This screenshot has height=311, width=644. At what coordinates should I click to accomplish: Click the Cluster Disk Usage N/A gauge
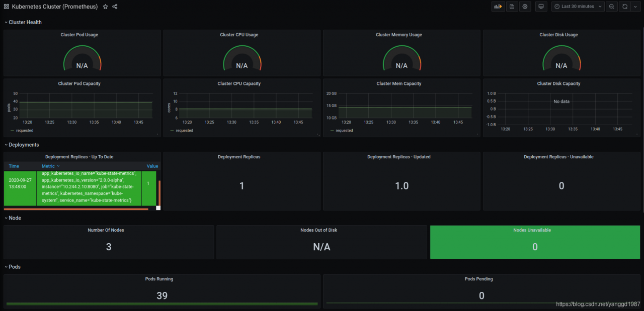pyautogui.click(x=561, y=58)
